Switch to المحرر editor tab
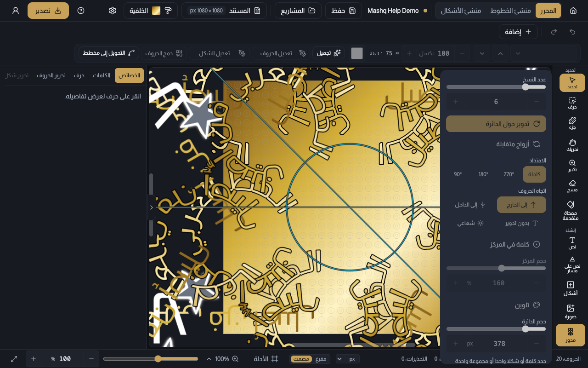Image resolution: width=588 pixels, height=368 pixels. click(548, 11)
